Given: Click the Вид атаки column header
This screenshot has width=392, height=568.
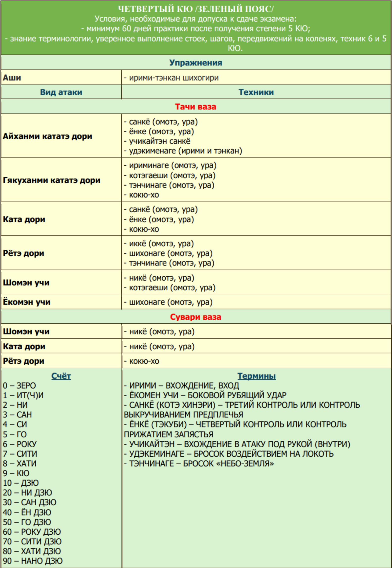Looking at the screenshot, I should (x=61, y=92).
